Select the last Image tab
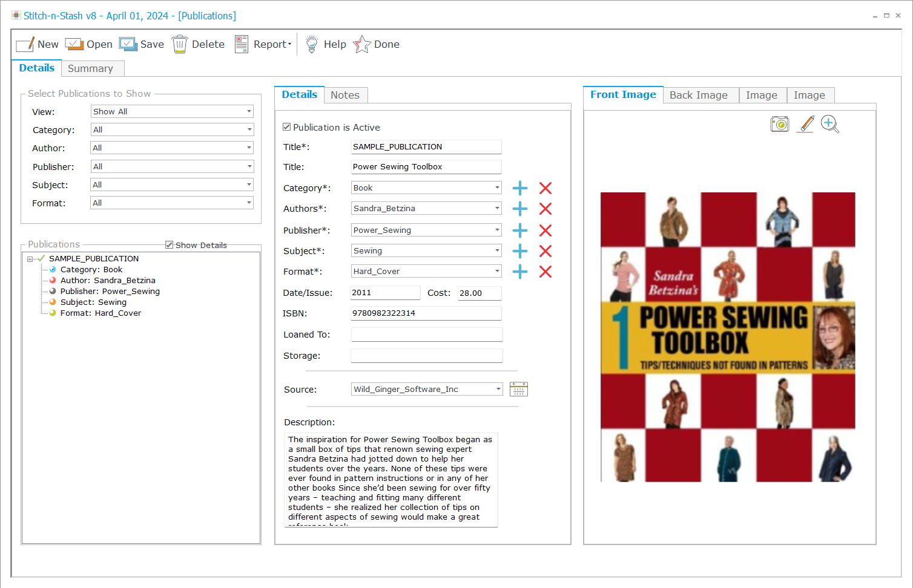The width and height of the screenshot is (913, 588). (x=809, y=95)
